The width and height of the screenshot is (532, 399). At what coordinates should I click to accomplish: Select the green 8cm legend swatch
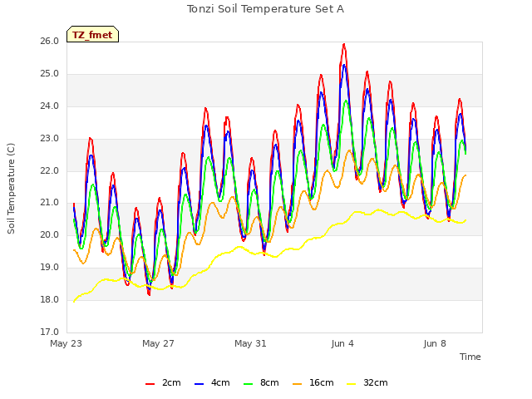click(249, 383)
